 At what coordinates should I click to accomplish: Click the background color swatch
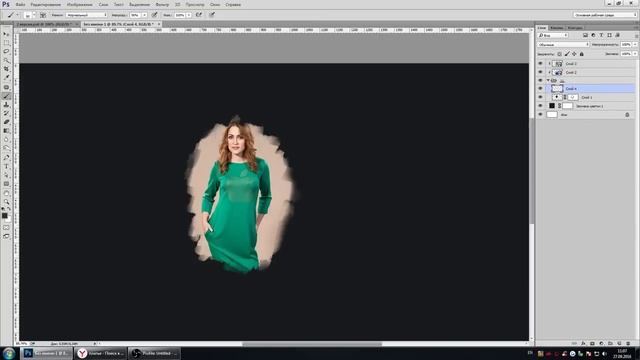tap(9, 220)
